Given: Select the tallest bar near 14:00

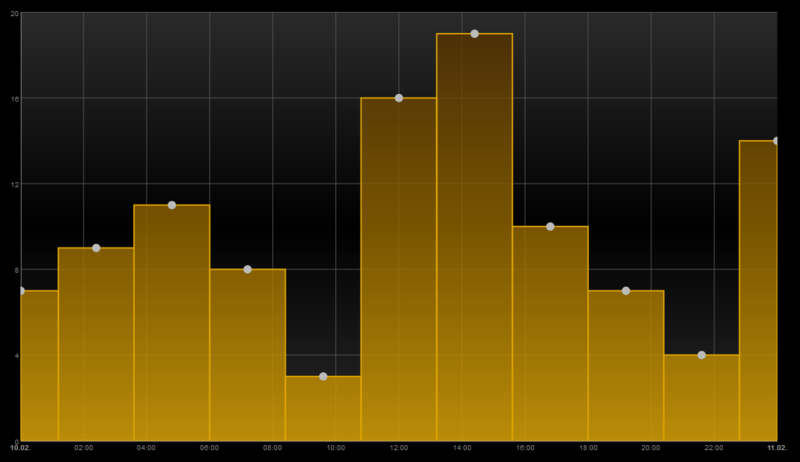Looking at the screenshot, I should (x=474, y=237).
